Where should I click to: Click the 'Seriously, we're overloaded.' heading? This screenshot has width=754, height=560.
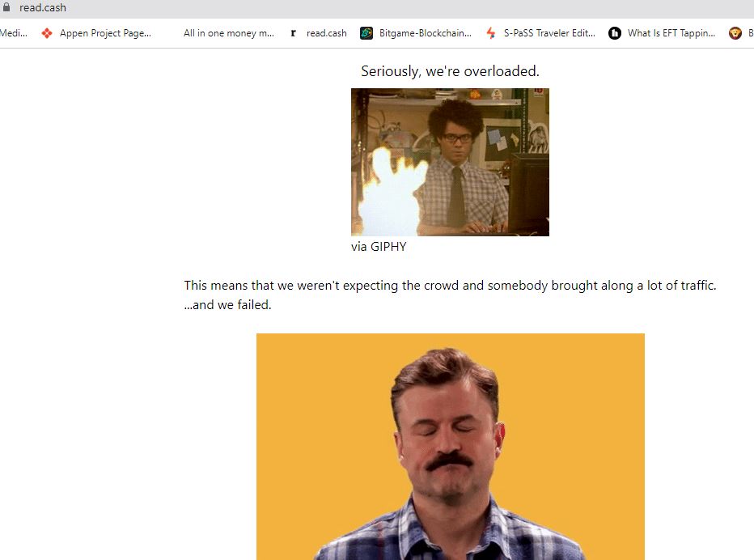(x=450, y=71)
